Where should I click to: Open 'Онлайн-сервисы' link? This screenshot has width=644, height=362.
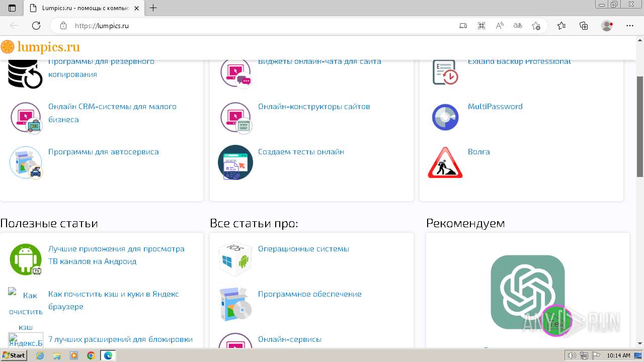[x=289, y=339]
